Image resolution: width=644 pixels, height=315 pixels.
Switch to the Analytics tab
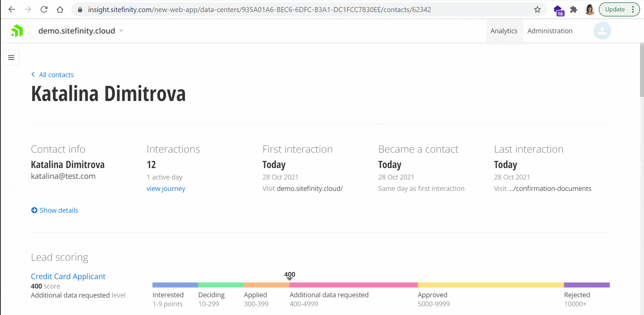504,31
